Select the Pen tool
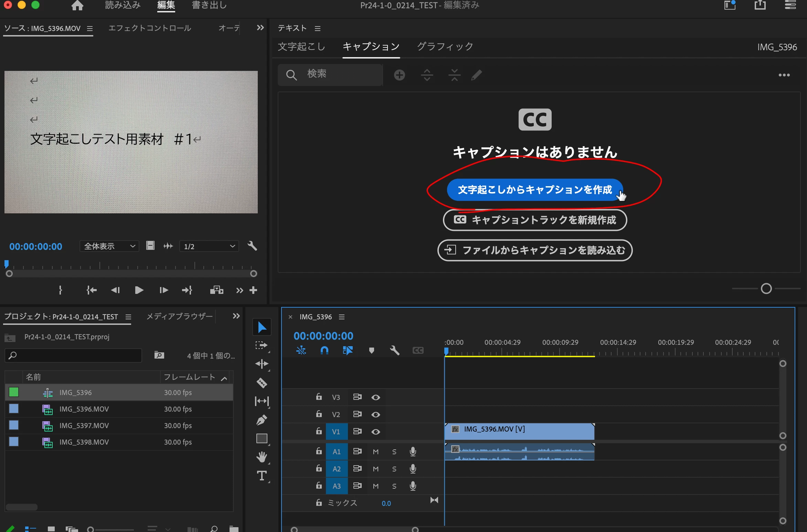This screenshot has height=532, width=807. 262,420
